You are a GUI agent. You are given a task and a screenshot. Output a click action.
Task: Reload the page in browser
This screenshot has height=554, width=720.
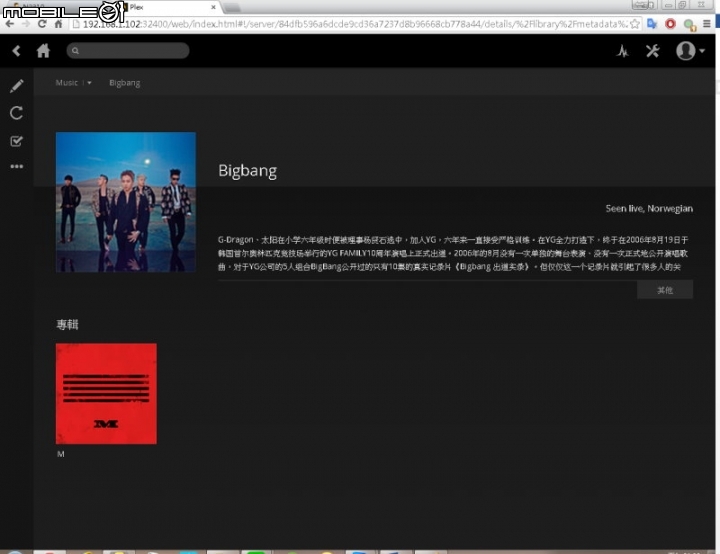[42, 24]
